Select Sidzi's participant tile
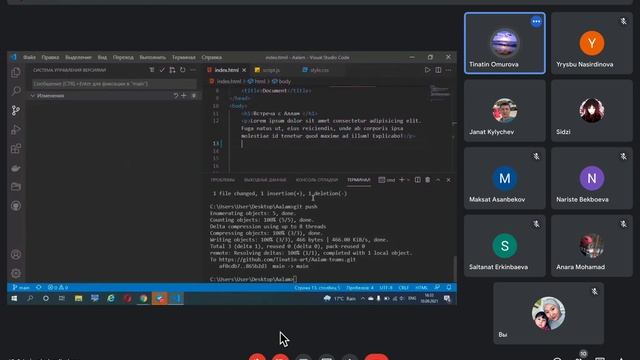This screenshot has height=360, width=640. [x=591, y=111]
